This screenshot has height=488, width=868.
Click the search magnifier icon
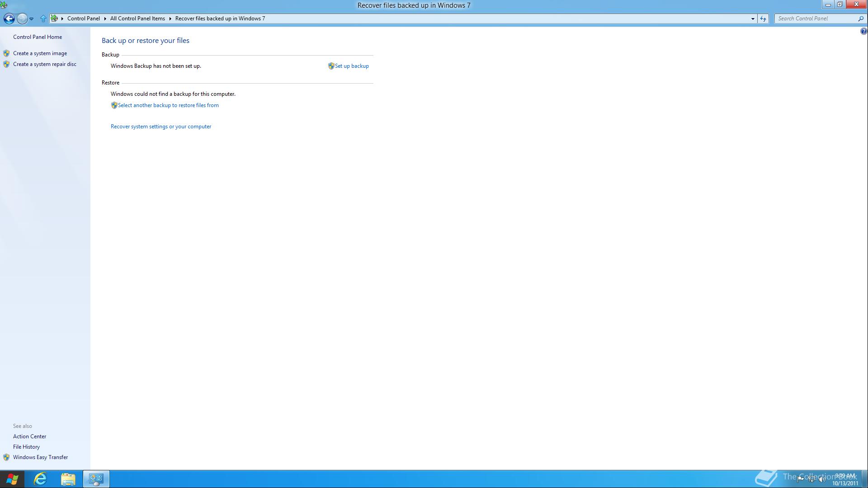coord(861,19)
